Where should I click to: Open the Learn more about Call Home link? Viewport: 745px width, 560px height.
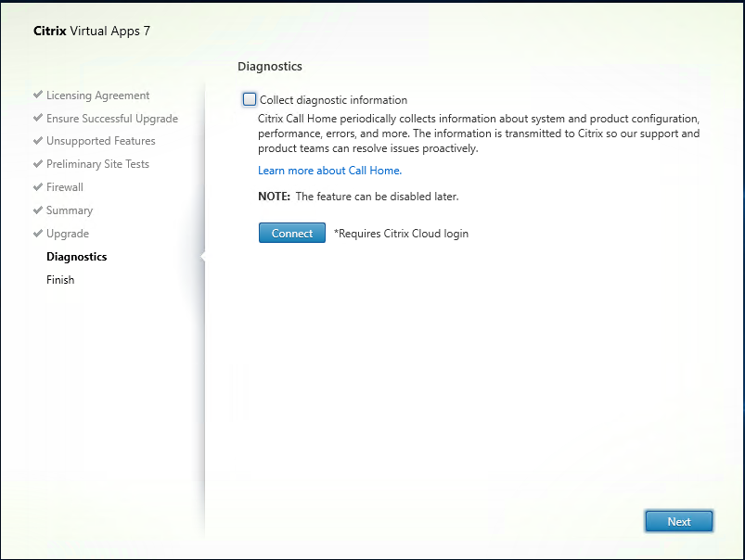point(329,171)
